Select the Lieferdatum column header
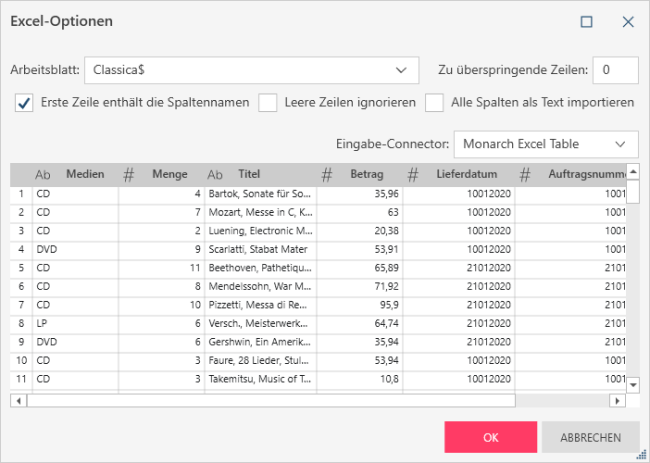 point(466,174)
